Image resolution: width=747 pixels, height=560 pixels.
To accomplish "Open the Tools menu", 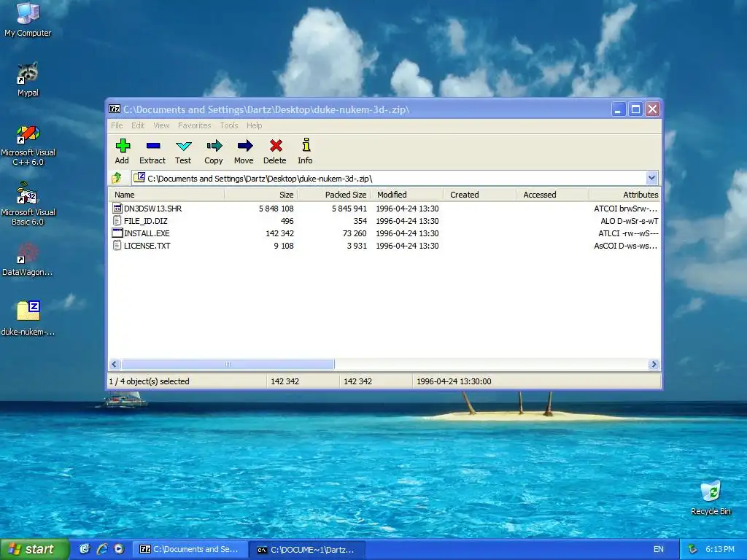I will tap(228, 125).
